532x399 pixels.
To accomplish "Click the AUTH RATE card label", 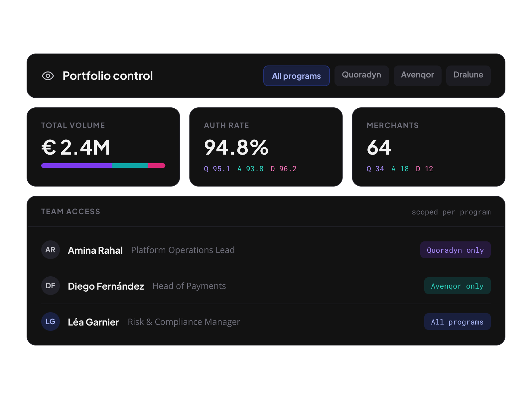I will 226,125.
